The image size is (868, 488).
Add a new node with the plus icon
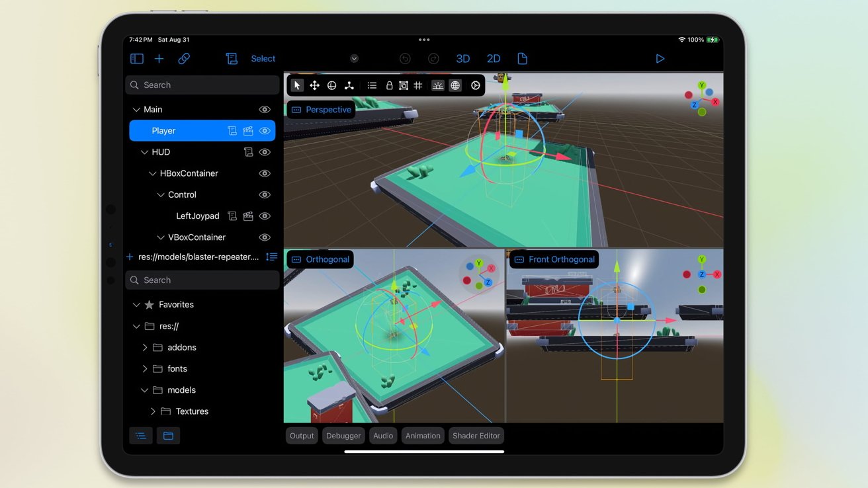click(x=159, y=59)
